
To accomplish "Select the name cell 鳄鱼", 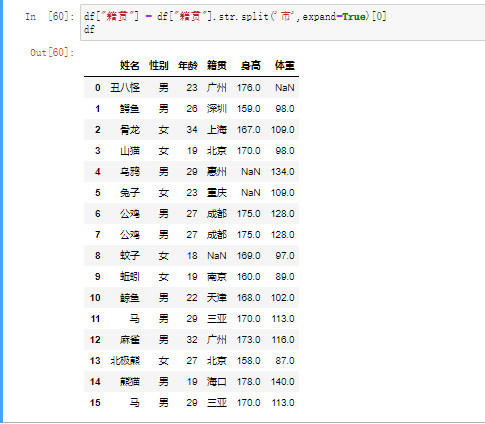I will pyautogui.click(x=130, y=109).
